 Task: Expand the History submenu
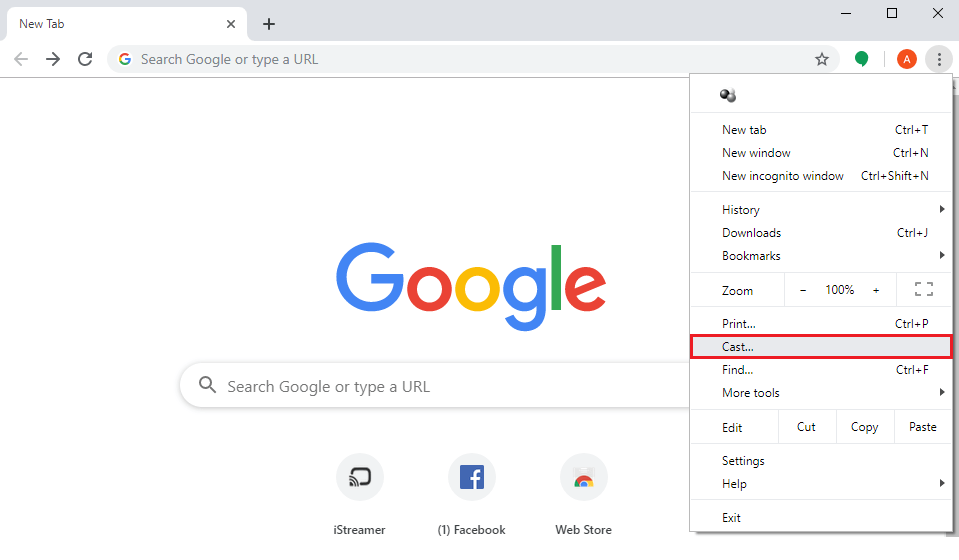[821, 210]
